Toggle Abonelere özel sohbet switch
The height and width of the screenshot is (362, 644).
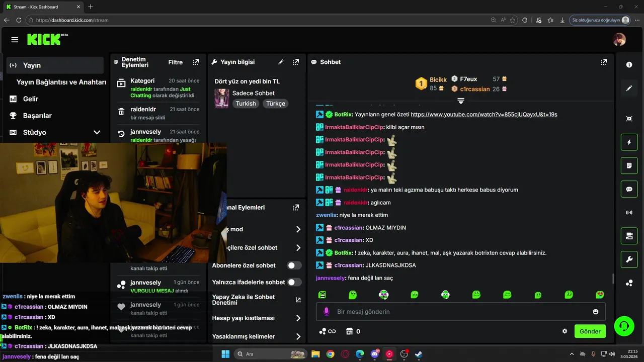[x=294, y=265]
